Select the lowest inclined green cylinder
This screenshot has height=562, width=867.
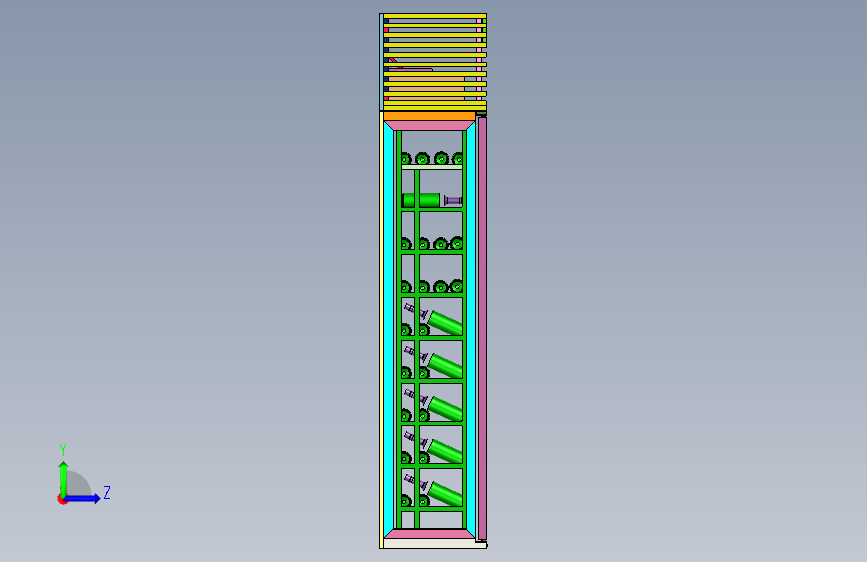[445, 494]
